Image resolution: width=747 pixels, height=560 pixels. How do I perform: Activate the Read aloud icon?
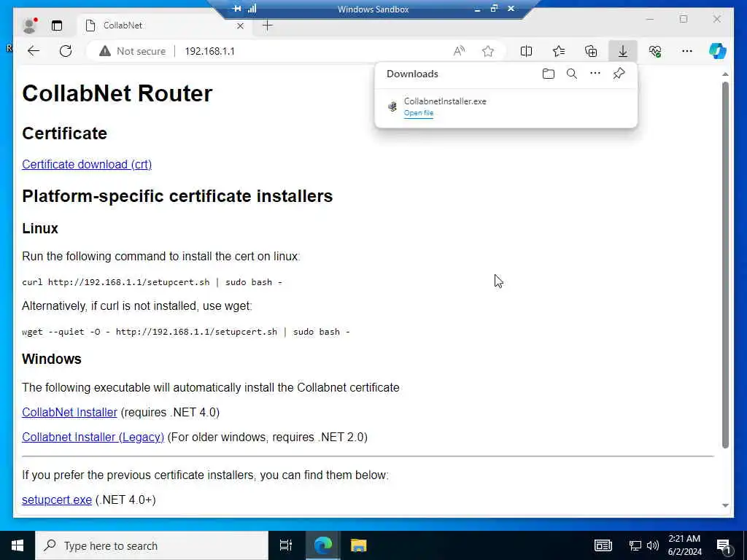459,51
